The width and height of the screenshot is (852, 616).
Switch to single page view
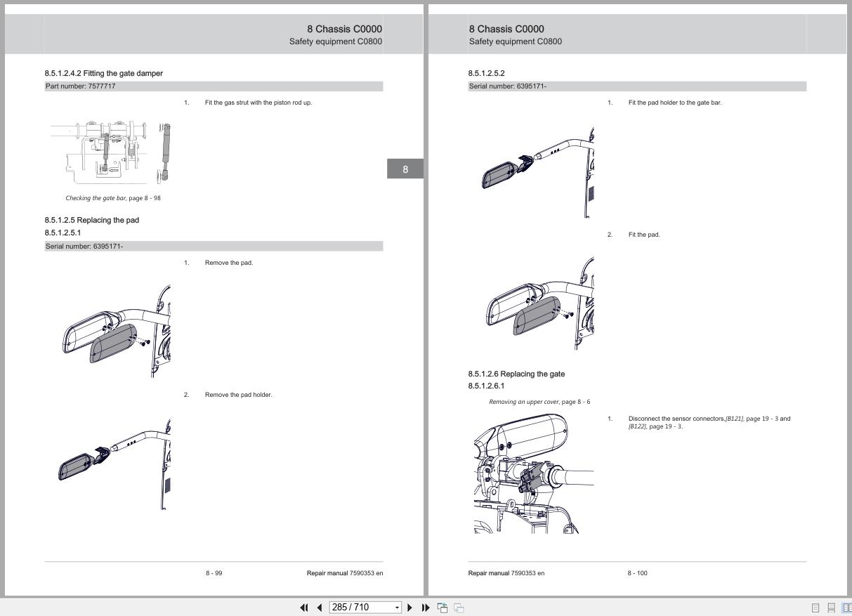(815, 608)
